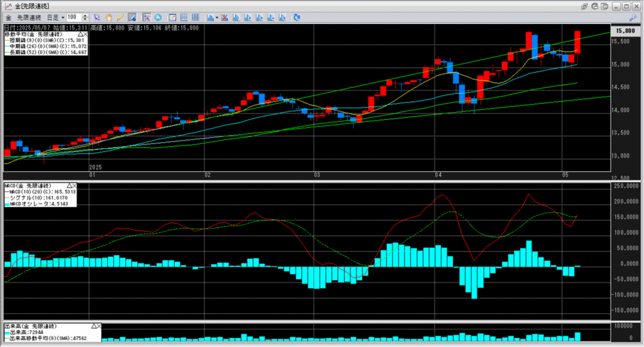Click the 15,800 current price label
This screenshot has width=644, height=347.
(625, 30)
